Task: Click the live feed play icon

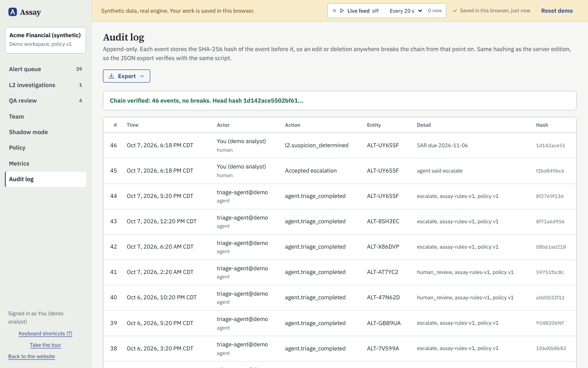Action: 342,11
